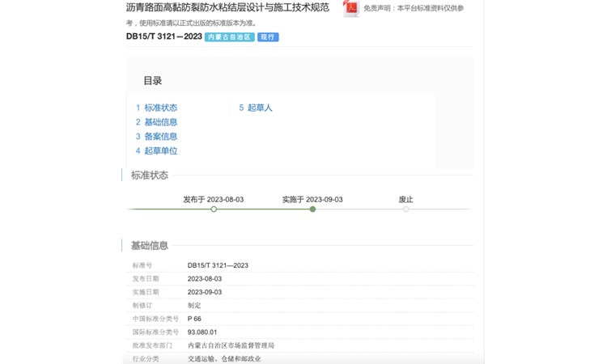Select the 废止 timeline marker circle
The image size is (607, 364).
pyautogui.click(x=405, y=210)
